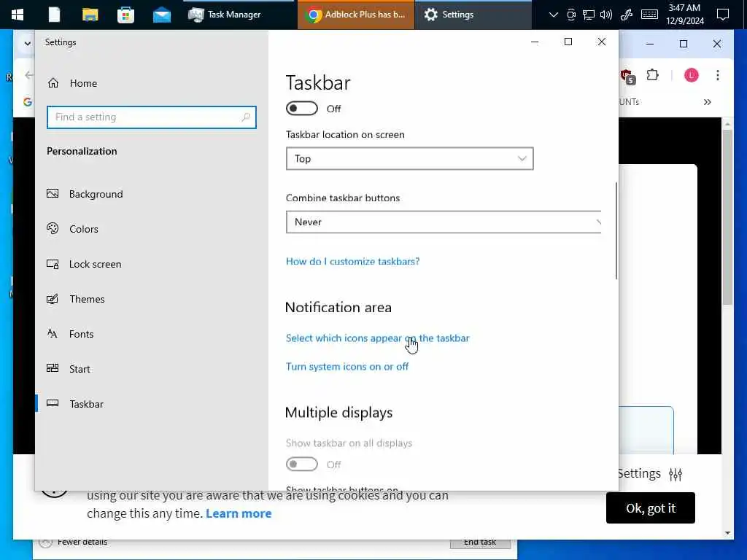747x560 pixels.
Task: Open the Windows Start button
Action: [18, 15]
